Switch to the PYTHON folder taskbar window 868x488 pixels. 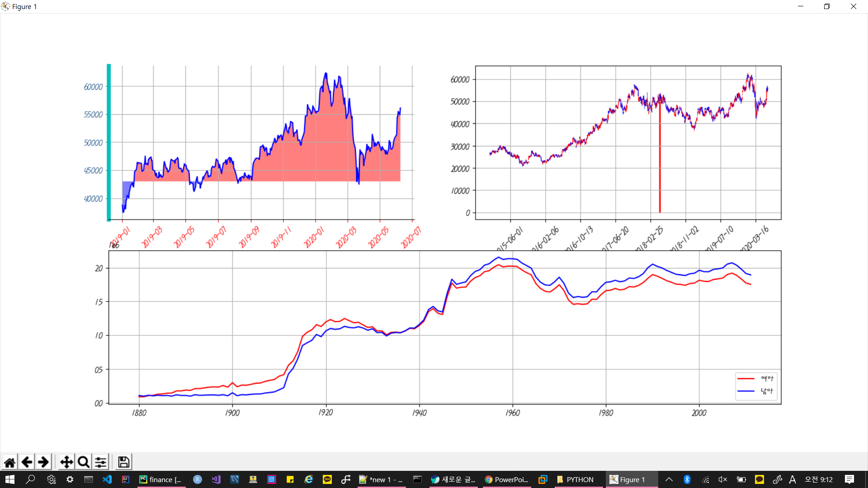pyautogui.click(x=575, y=479)
